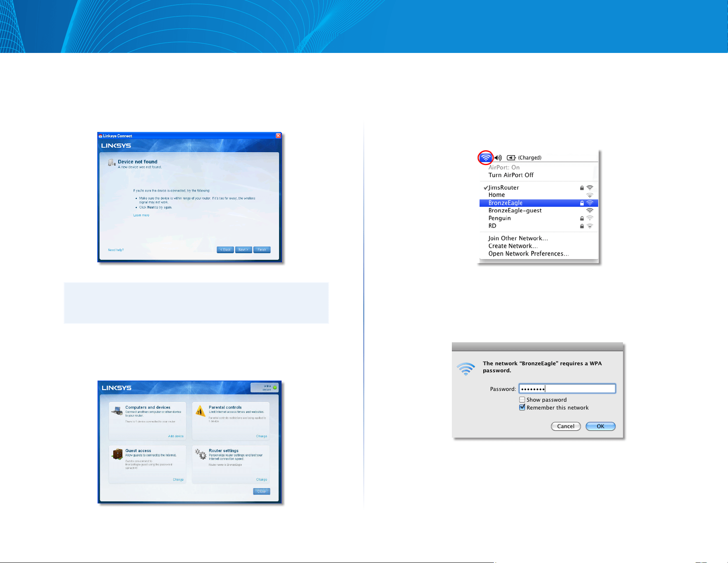Image resolution: width=728 pixels, height=563 pixels.
Task: Open the Router settings gears icon
Action: 201,454
